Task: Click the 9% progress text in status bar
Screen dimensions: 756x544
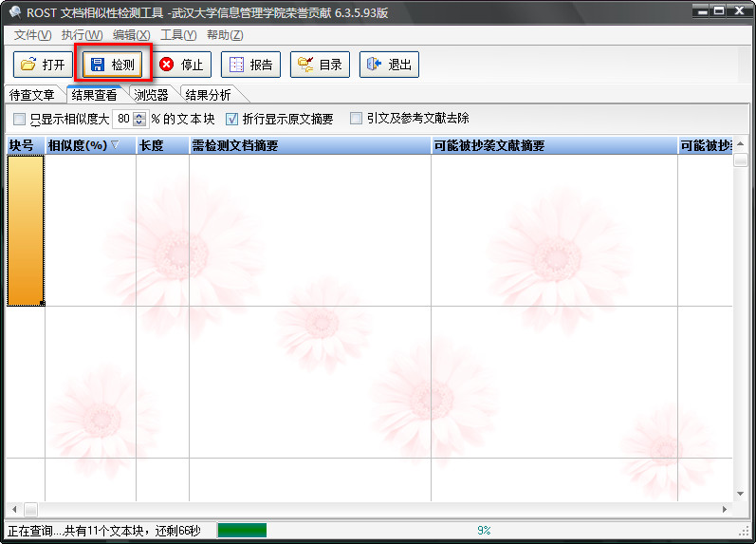Action: (x=484, y=531)
